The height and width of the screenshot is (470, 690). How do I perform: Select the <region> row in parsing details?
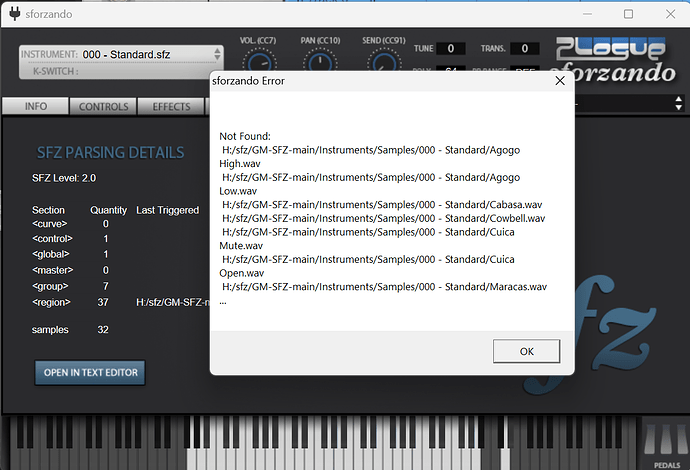click(119, 302)
